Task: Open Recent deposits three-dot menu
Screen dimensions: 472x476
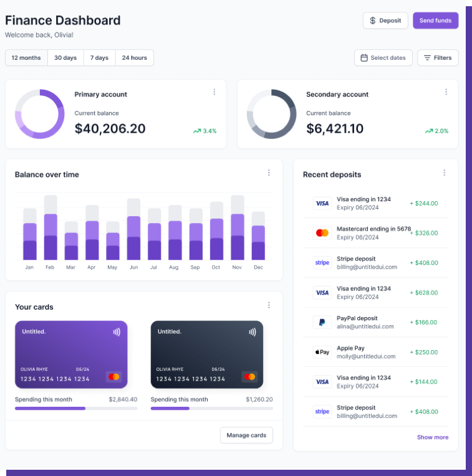Action: tap(444, 173)
